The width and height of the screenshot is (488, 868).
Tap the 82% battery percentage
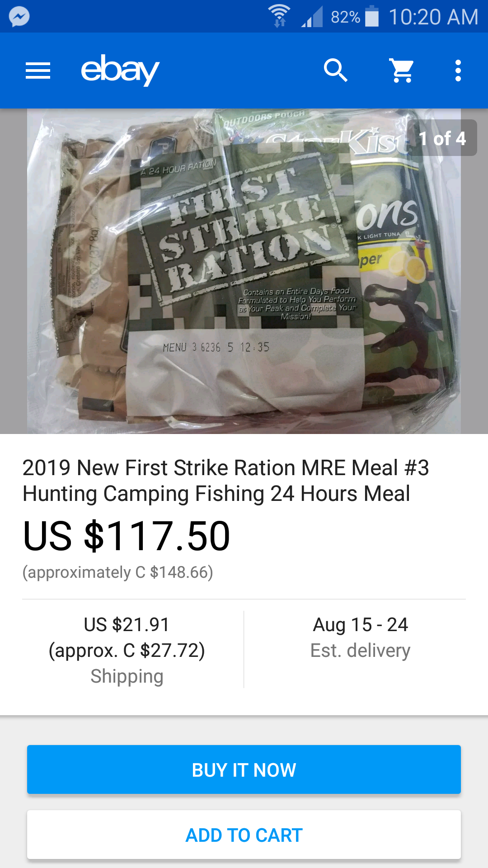pos(345,17)
